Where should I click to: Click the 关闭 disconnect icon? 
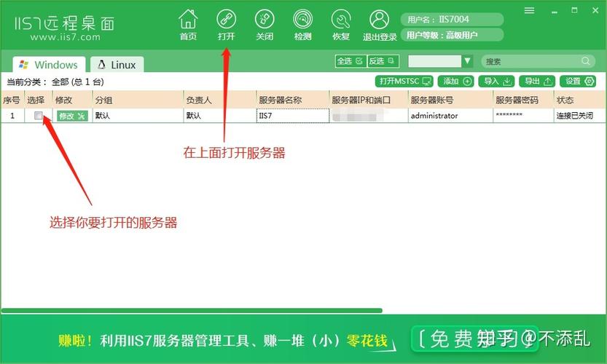(x=265, y=24)
